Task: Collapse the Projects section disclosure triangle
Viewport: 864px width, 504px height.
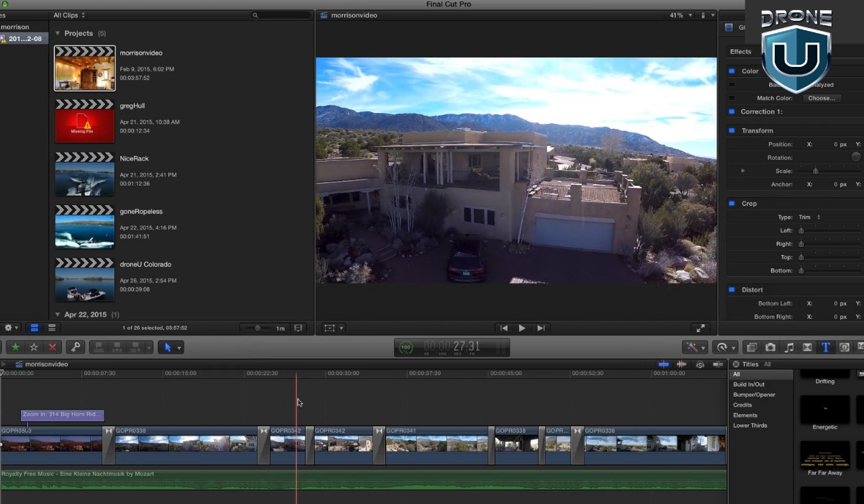Action: coord(58,33)
